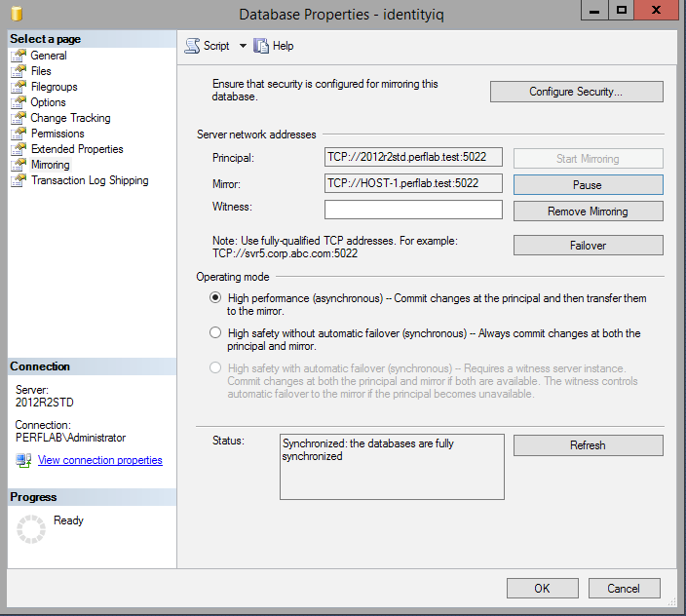Click the Extended Properties page icon
This screenshot has width=686, height=616.
coord(19,149)
